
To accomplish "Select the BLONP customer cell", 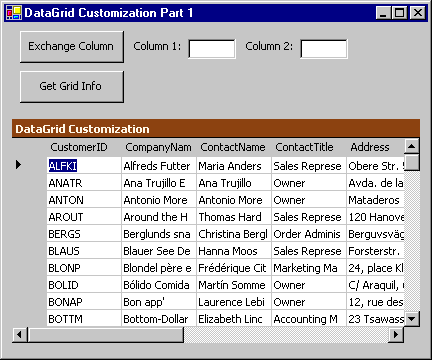I will coord(84,267).
